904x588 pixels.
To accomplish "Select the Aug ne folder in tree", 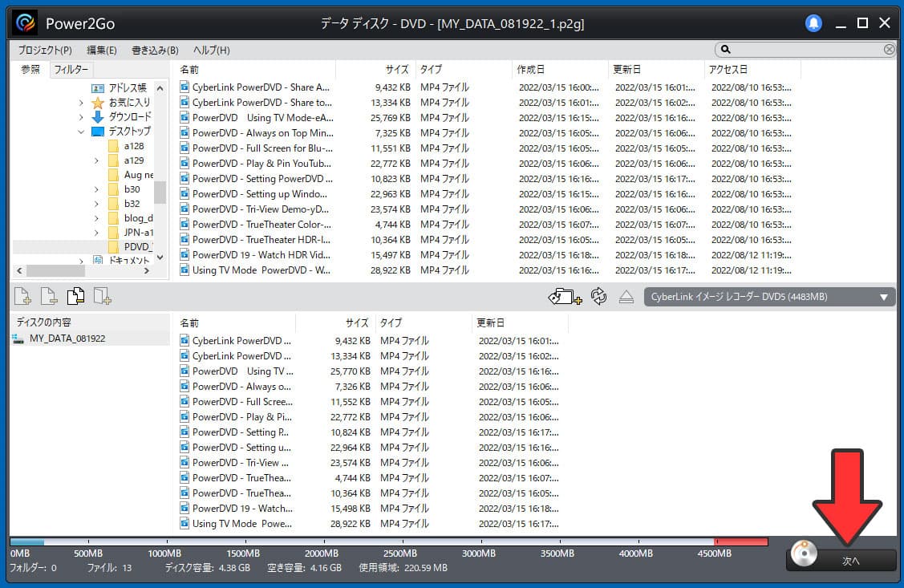I will click(138, 175).
